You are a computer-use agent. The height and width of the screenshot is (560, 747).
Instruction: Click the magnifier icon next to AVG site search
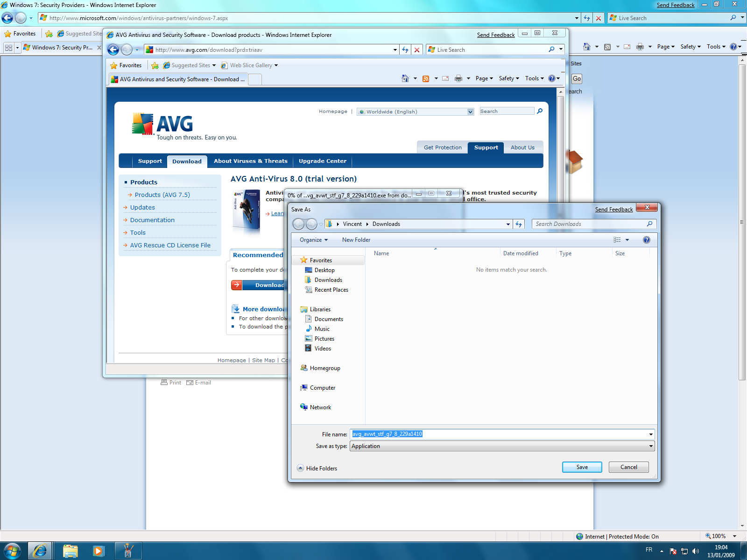(540, 111)
